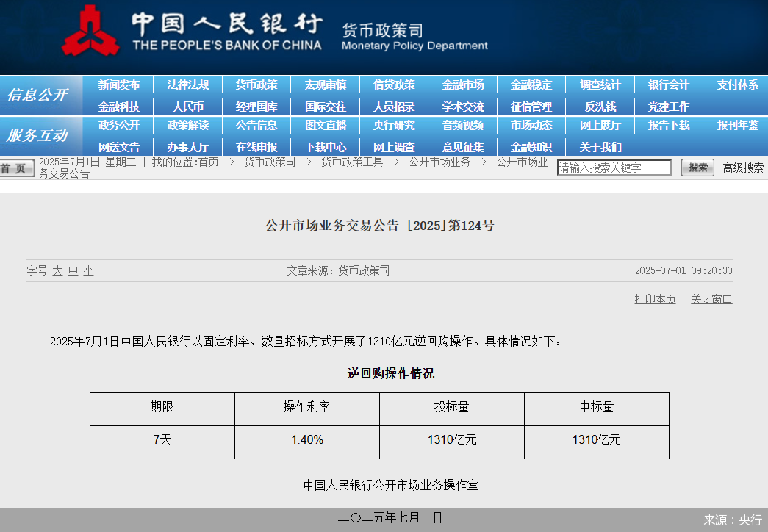
Task: Go to 报告下载
Action: tap(669, 126)
